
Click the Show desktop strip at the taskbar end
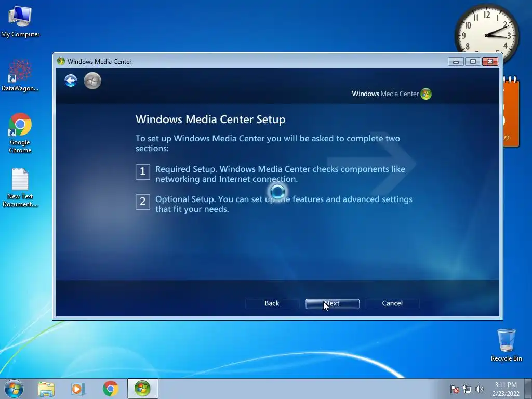(x=528, y=389)
